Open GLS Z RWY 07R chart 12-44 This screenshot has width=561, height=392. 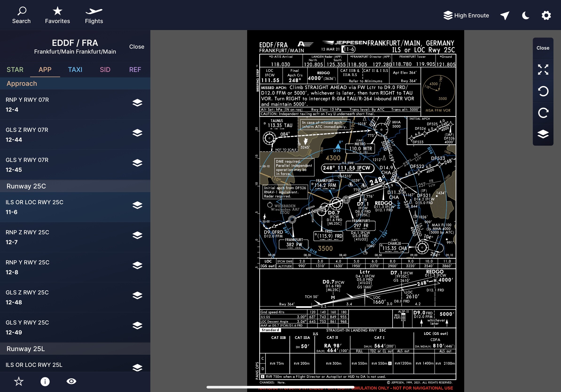pos(75,135)
